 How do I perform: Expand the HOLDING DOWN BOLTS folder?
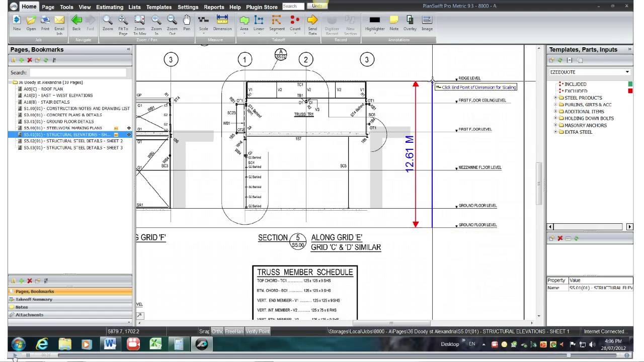click(555, 118)
